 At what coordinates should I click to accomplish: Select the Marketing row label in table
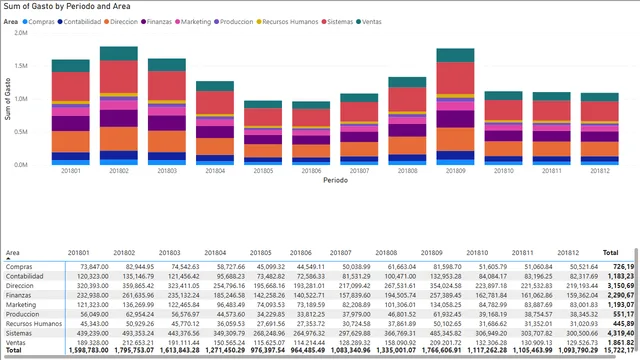(x=21, y=305)
